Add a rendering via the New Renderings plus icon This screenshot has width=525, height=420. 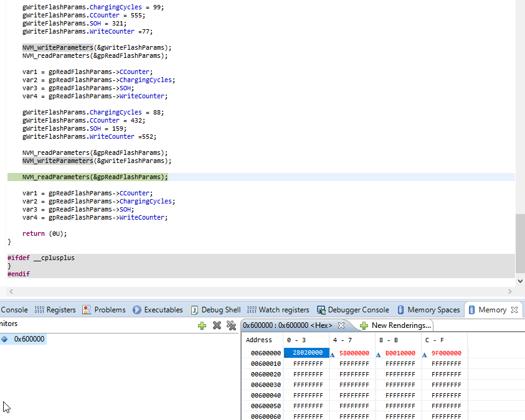click(364, 325)
